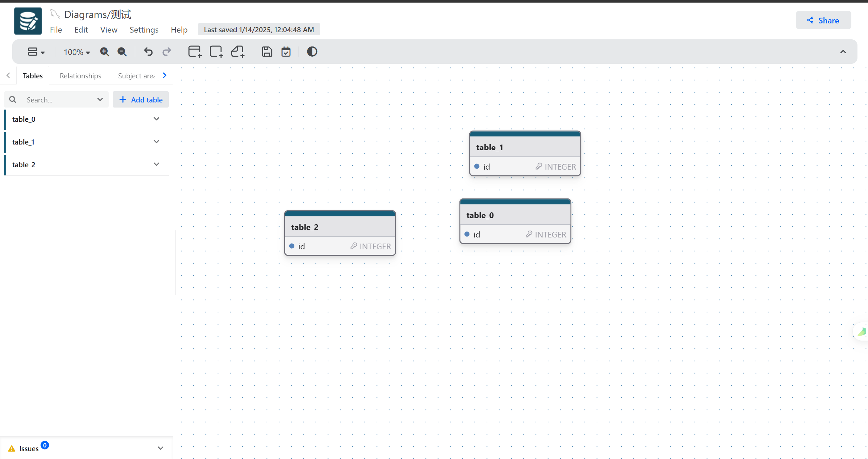The height and width of the screenshot is (459, 868).
Task: Click the INTEGER type label in table_0
Action: (550, 234)
